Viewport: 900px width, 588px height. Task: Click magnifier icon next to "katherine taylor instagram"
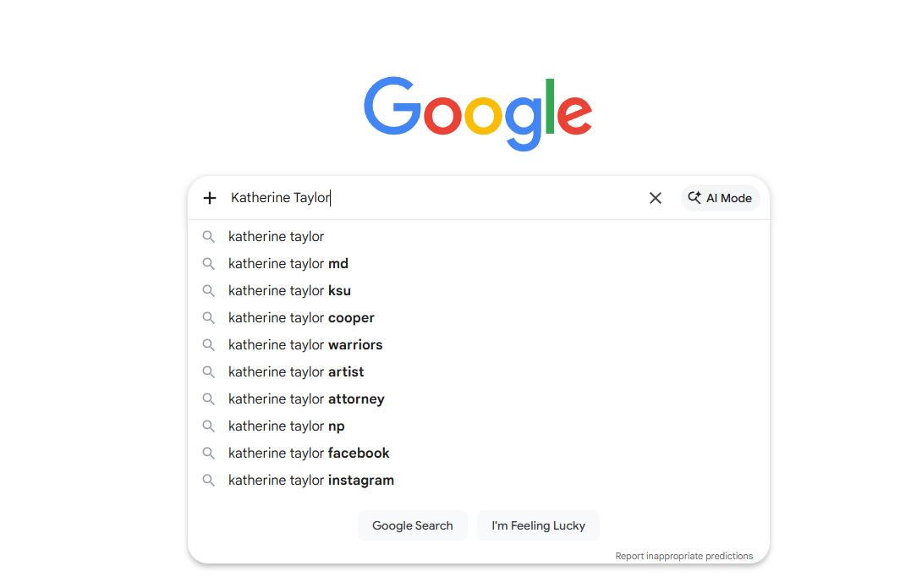click(208, 481)
